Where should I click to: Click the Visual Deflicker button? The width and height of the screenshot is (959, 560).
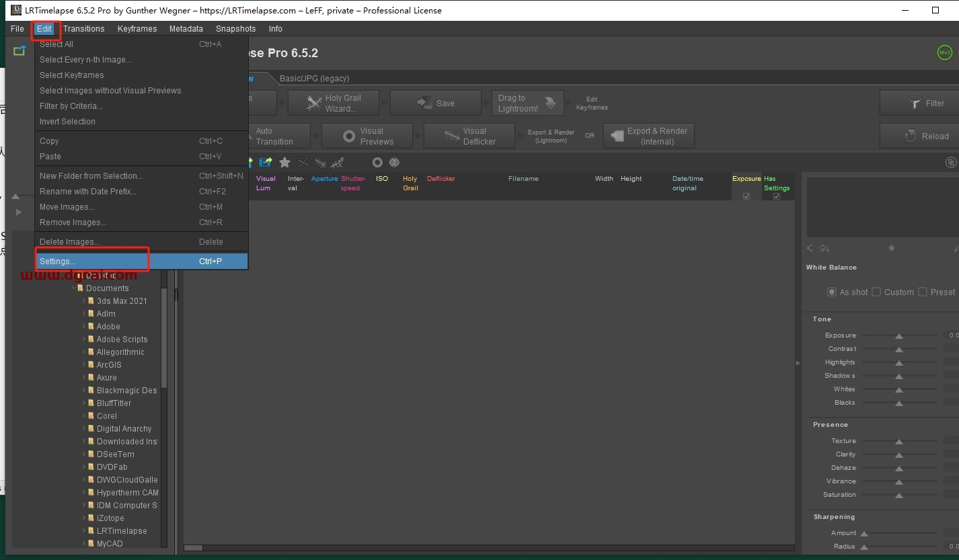pos(469,136)
